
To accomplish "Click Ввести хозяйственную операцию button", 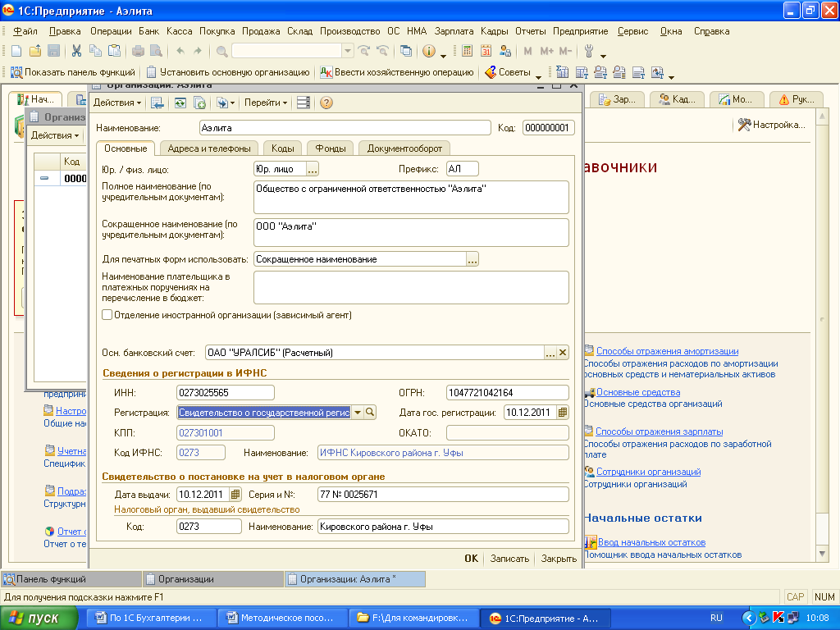I will coord(397,72).
